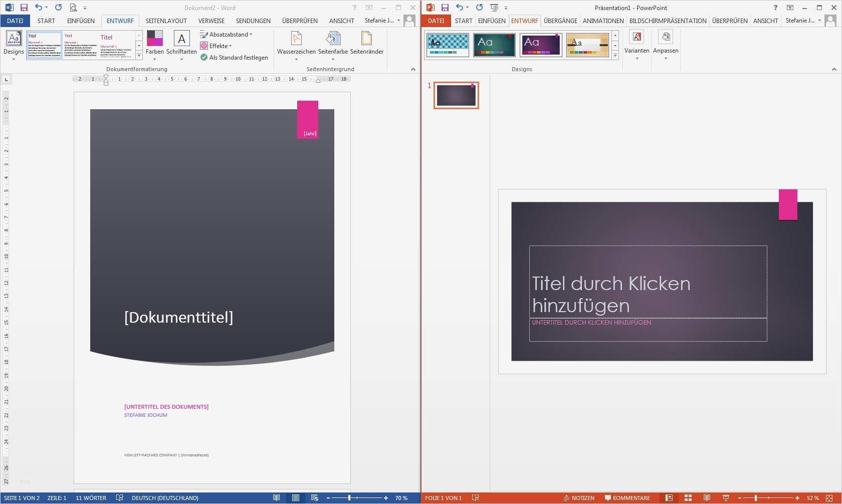Toggle KOMMENTARE comments pane in status bar

click(x=627, y=498)
